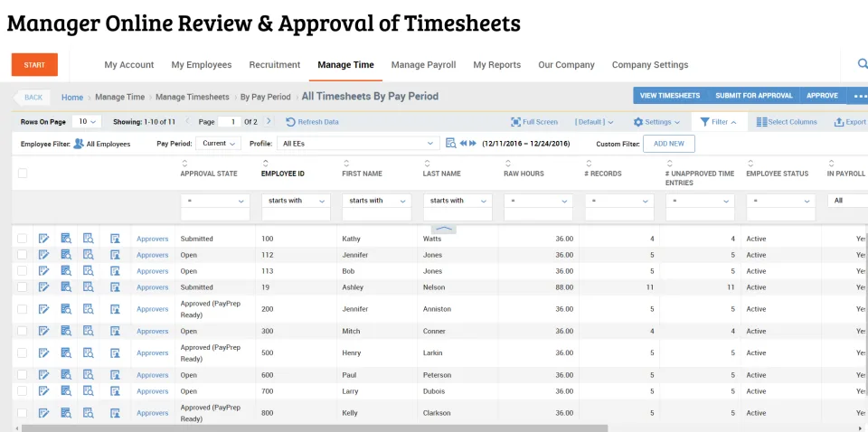Open Profile All EEs dropdown

tap(358, 144)
